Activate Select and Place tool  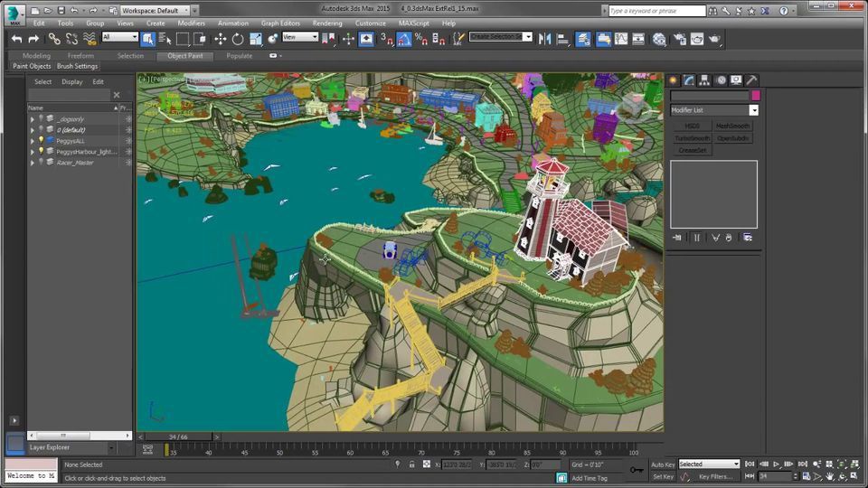[273, 39]
